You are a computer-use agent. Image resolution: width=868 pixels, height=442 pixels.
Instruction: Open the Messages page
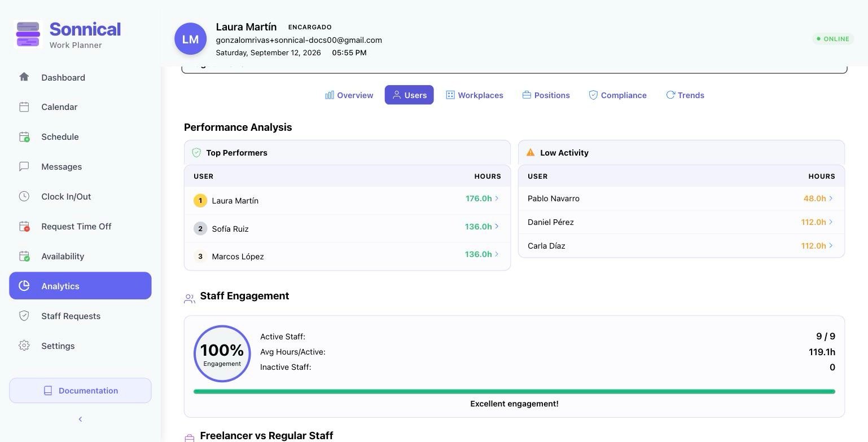coord(80,167)
